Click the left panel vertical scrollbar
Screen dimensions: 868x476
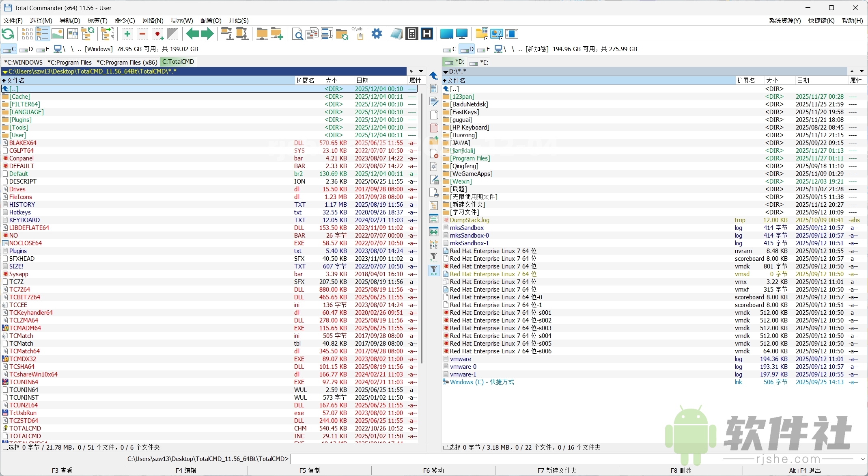pos(422,227)
